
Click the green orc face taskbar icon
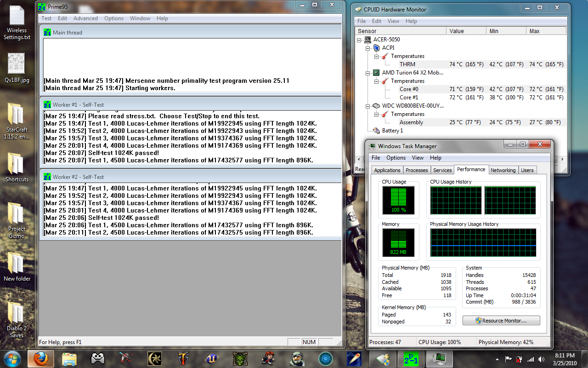click(x=240, y=358)
